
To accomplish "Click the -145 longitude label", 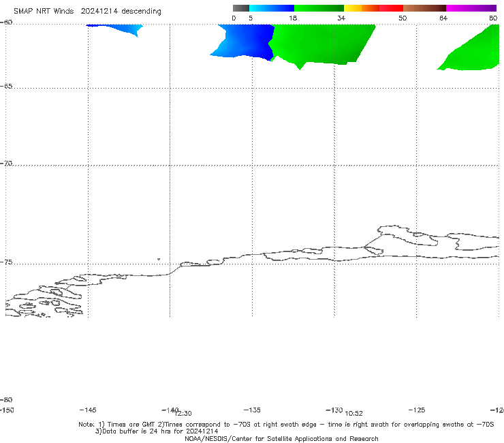I will 88,410.
